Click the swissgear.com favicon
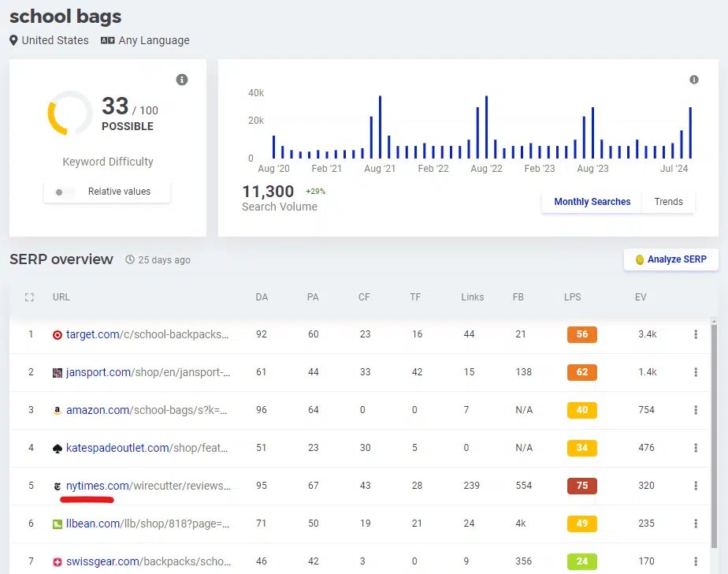This screenshot has width=728, height=574. click(x=57, y=562)
